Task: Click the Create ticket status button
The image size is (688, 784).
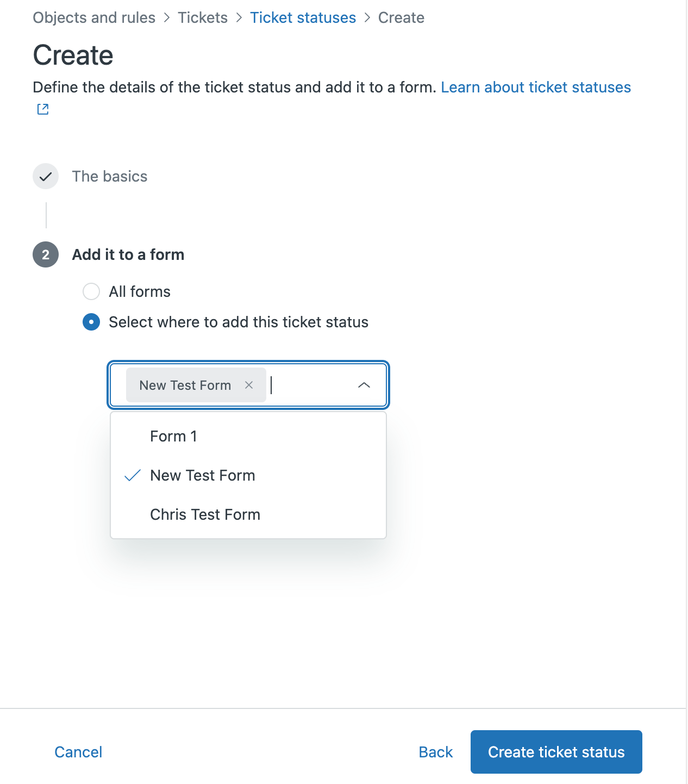Action: (556, 752)
